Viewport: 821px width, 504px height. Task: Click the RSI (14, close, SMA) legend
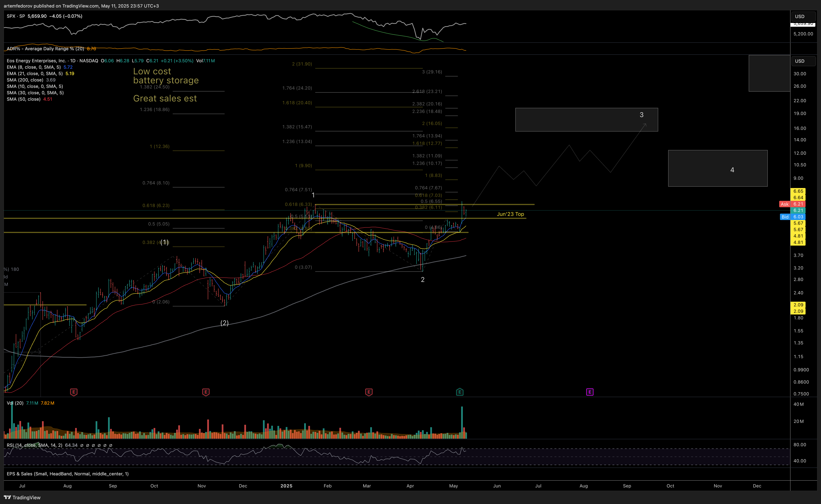click(34, 445)
